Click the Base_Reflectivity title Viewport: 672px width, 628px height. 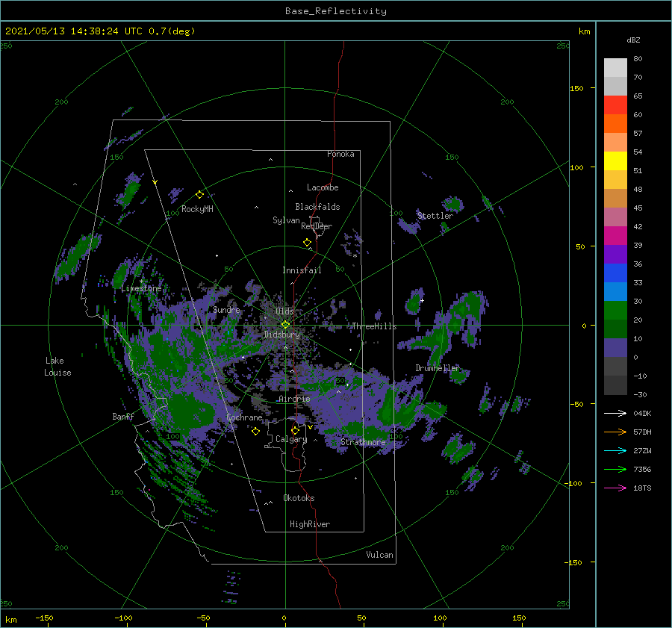(x=336, y=11)
